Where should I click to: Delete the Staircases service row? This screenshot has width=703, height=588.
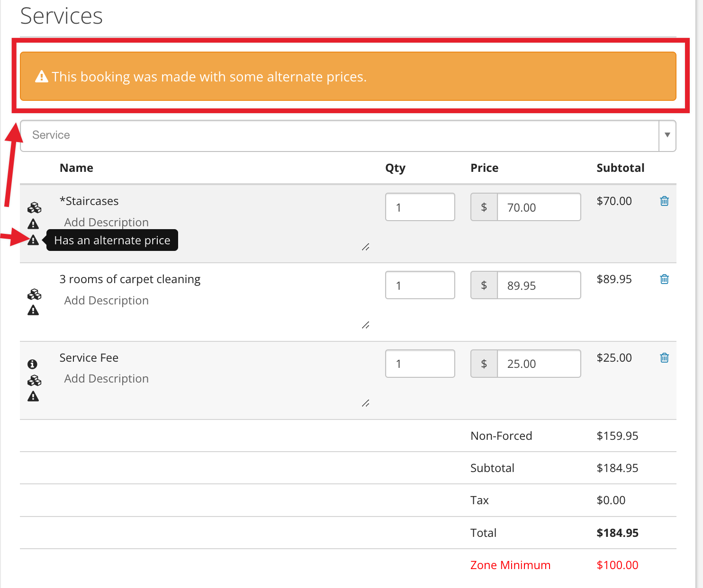[x=664, y=201]
